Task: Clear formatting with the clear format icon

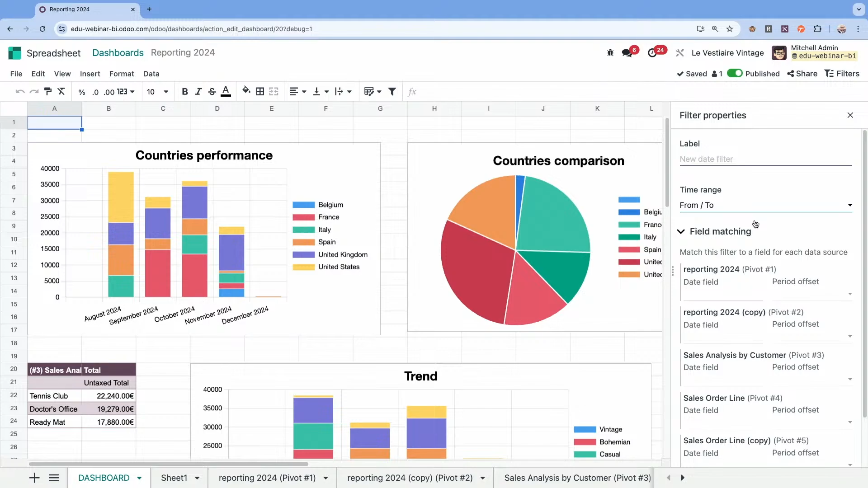Action: (62, 91)
